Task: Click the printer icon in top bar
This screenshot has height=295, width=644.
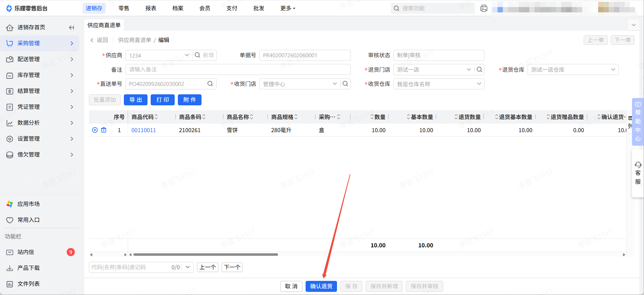Action: [x=484, y=8]
